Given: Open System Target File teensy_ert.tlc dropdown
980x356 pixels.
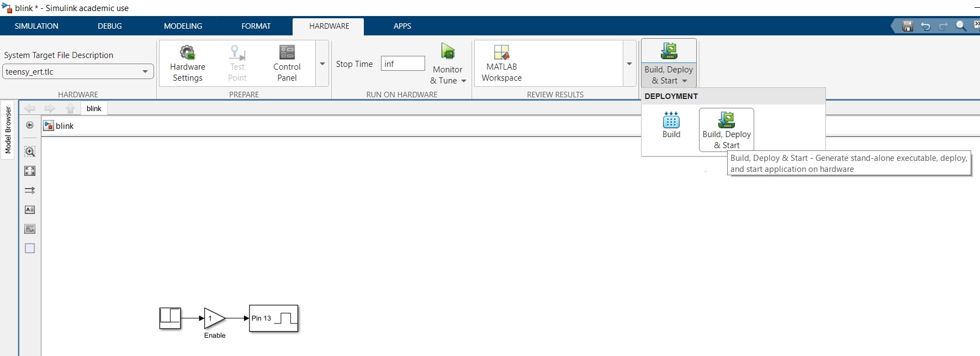Looking at the screenshot, I should click(78, 71).
